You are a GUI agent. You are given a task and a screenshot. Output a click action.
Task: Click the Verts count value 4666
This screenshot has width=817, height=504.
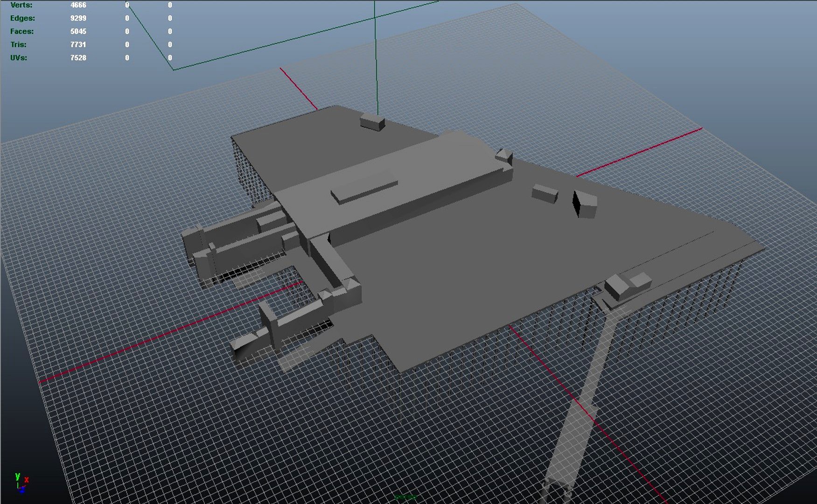click(x=78, y=5)
